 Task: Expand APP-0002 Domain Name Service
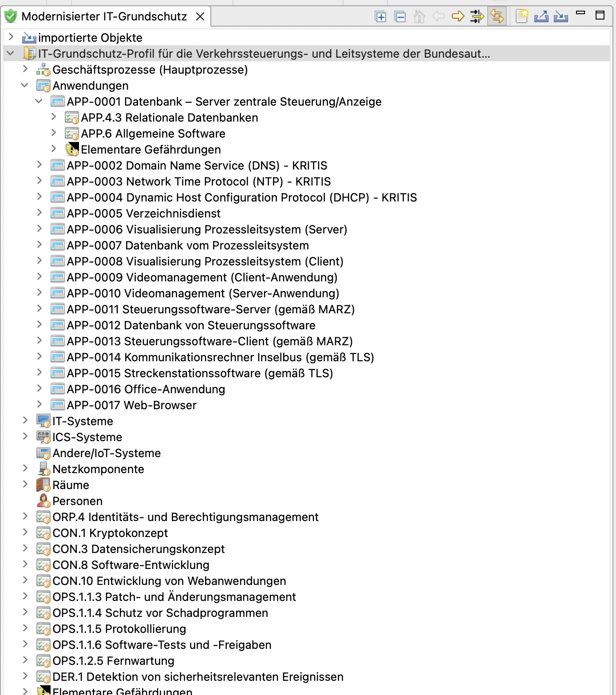[x=39, y=165]
